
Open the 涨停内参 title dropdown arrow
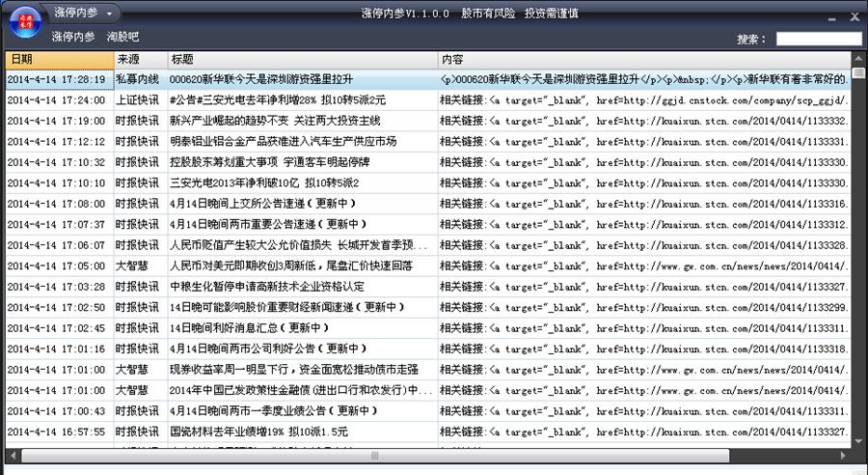coord(110,14)
